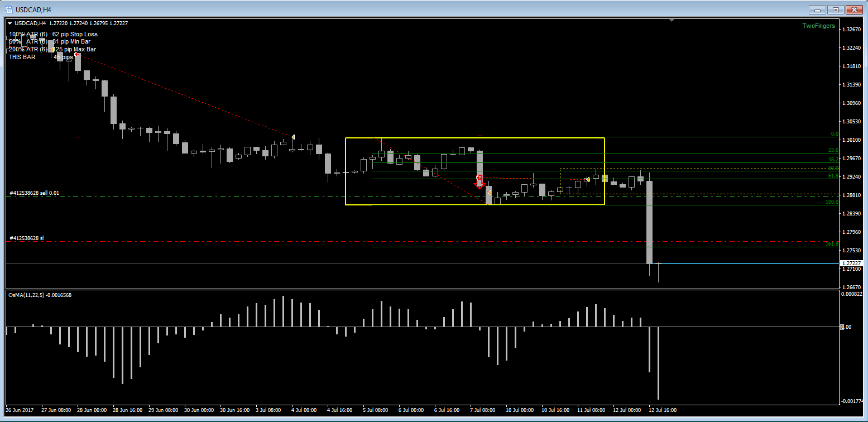
Task: Click the 7 Jul 08:00 time axis label
Action: [x=483, y=410]
